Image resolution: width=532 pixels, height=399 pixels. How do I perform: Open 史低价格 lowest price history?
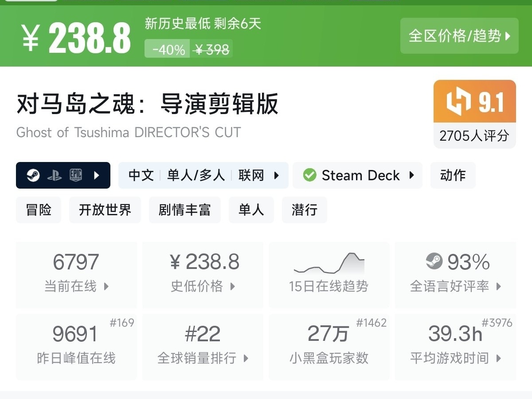coord(203,275)
